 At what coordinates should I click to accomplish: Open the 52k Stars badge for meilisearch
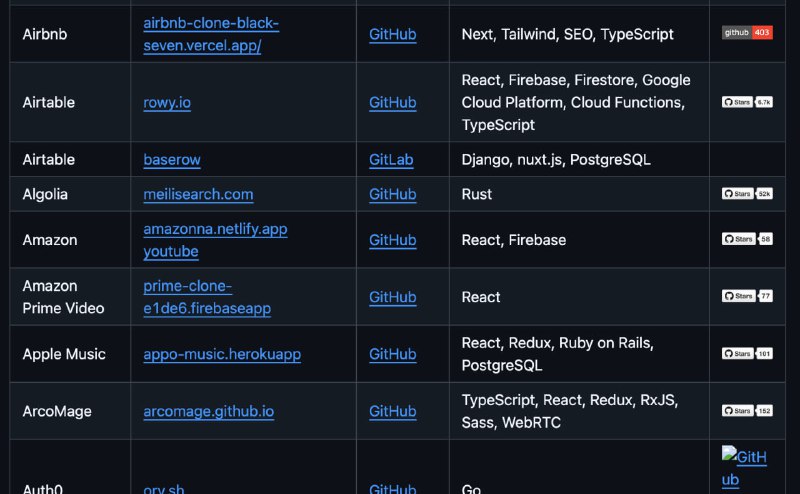(747, 194)
